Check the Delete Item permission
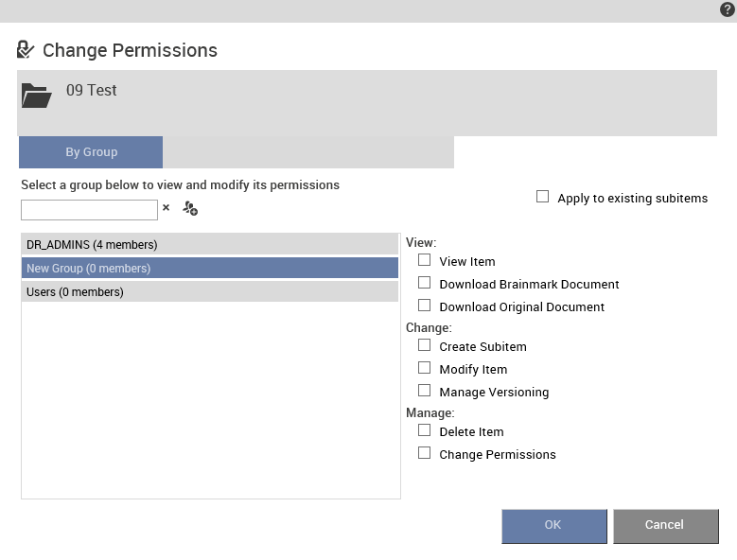Viewport: 737px width, 560px height. point(424,429)
